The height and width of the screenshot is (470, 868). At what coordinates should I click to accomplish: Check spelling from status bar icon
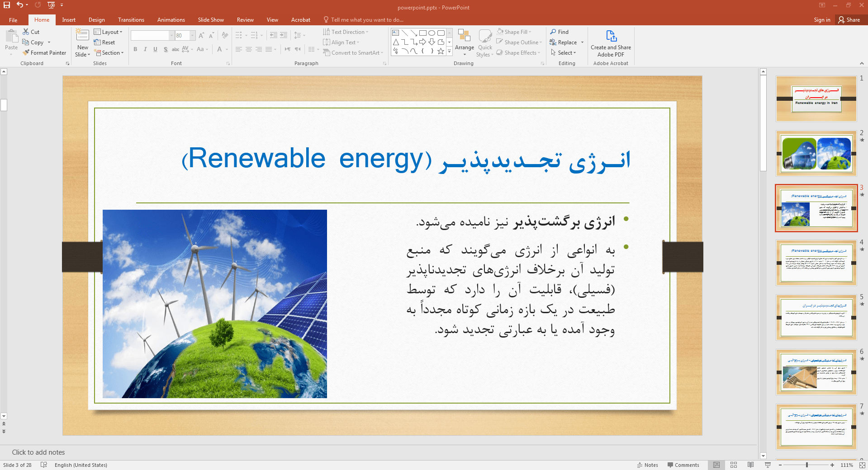point(44,465)
